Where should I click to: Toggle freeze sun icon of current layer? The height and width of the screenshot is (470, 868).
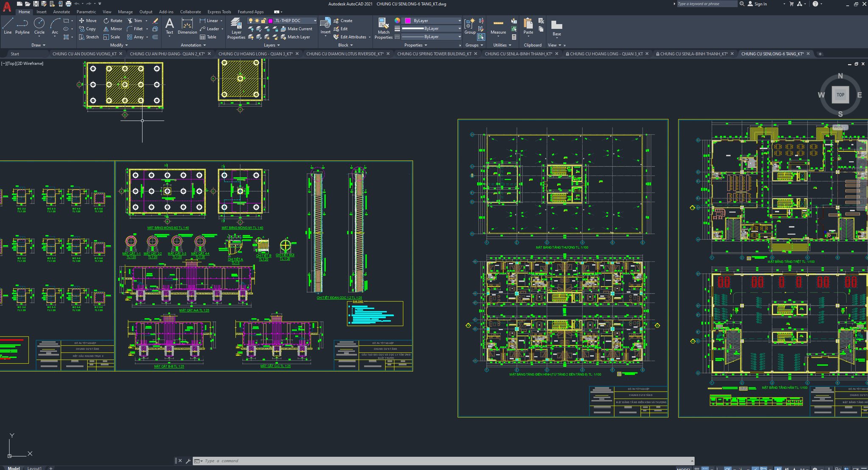pos(257,20)
